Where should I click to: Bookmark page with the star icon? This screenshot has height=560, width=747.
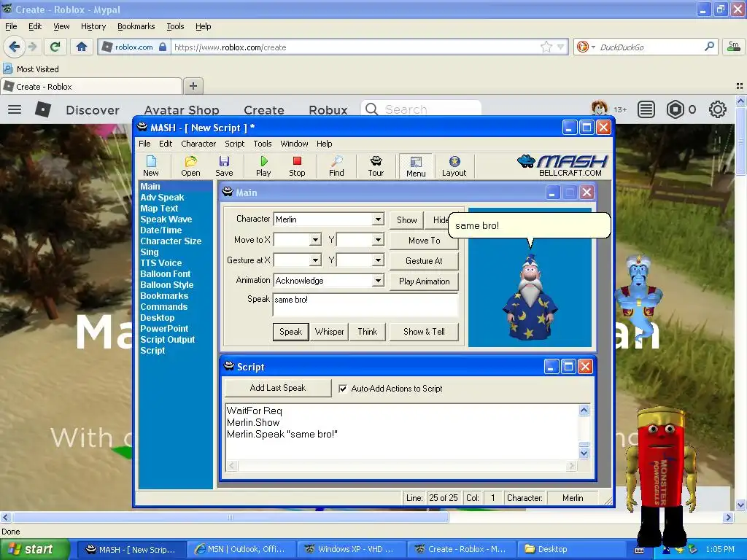pyautogui.click(x=546, y=47)
